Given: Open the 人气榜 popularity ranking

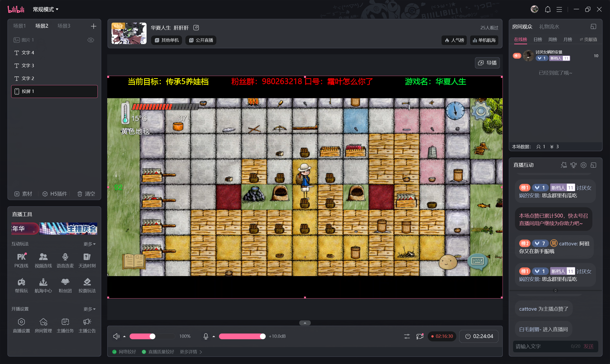Looking at the screenshot, I should (454, 40).
